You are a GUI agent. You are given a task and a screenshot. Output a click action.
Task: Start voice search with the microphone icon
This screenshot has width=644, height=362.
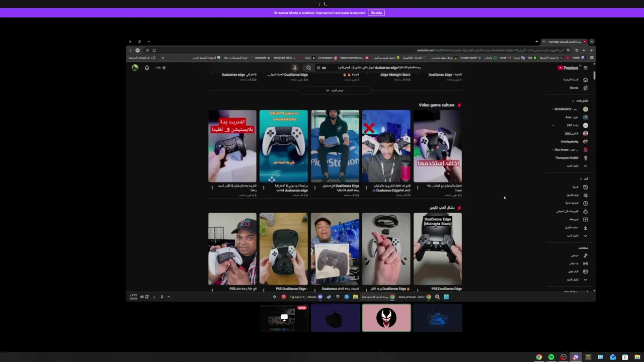tap(295, 68)
